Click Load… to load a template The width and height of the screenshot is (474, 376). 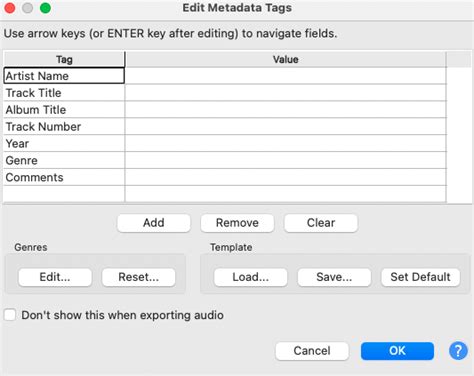[x=250, y=277]
